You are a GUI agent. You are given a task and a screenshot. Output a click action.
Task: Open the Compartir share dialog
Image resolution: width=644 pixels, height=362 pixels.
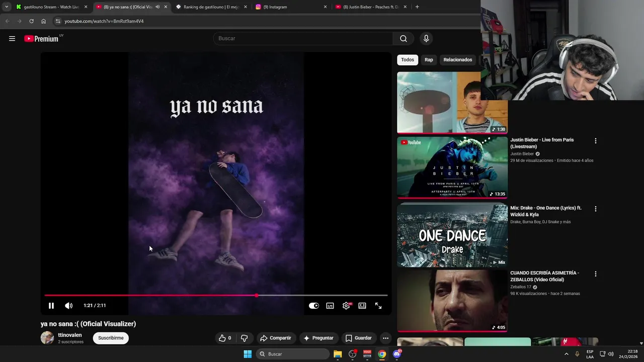(x=276, y=338)
